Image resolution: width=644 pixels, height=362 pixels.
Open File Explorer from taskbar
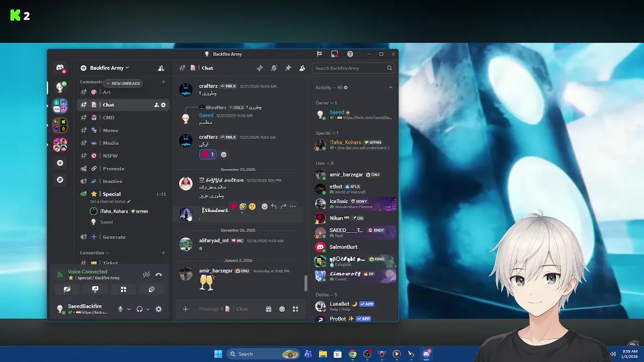pyautogui.click(x=323, y=354)
